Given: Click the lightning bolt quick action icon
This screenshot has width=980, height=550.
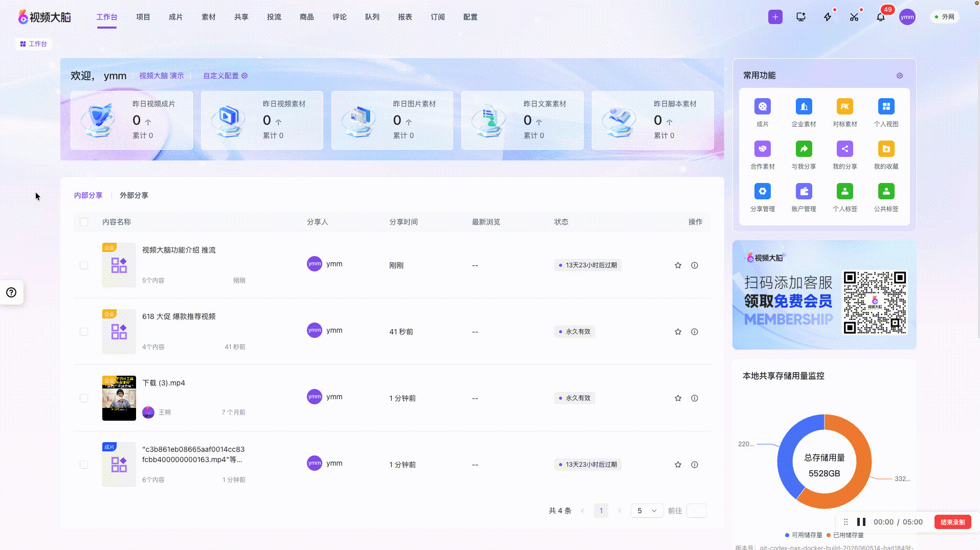Looking at the screenshot, I should coord(828,17).
